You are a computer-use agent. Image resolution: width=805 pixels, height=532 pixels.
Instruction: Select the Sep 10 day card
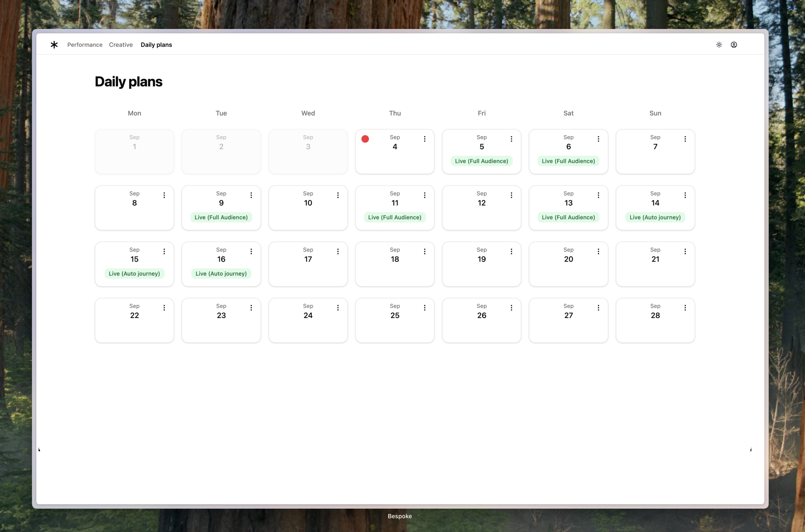(x=308, y=208)
